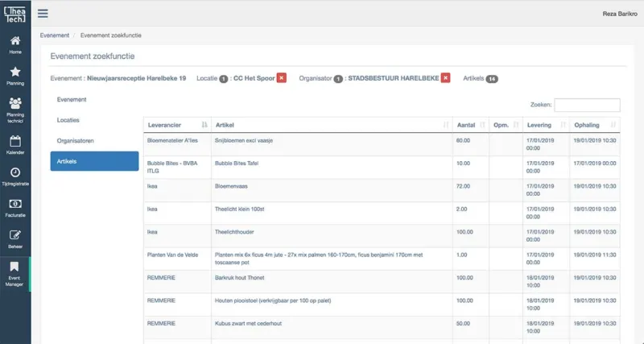Sort table by Leverancier column

[x=177, y=125]
